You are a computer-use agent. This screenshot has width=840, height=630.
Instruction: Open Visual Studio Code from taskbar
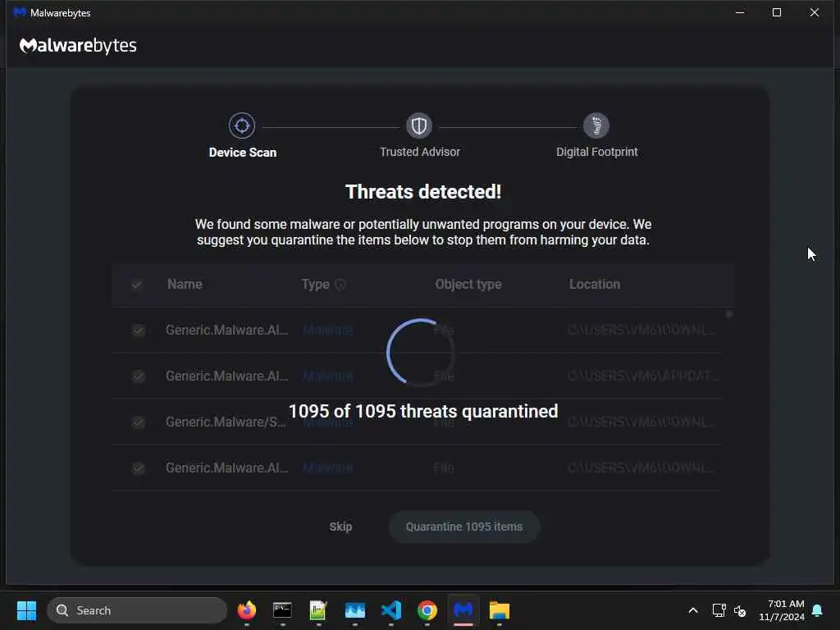391,610
